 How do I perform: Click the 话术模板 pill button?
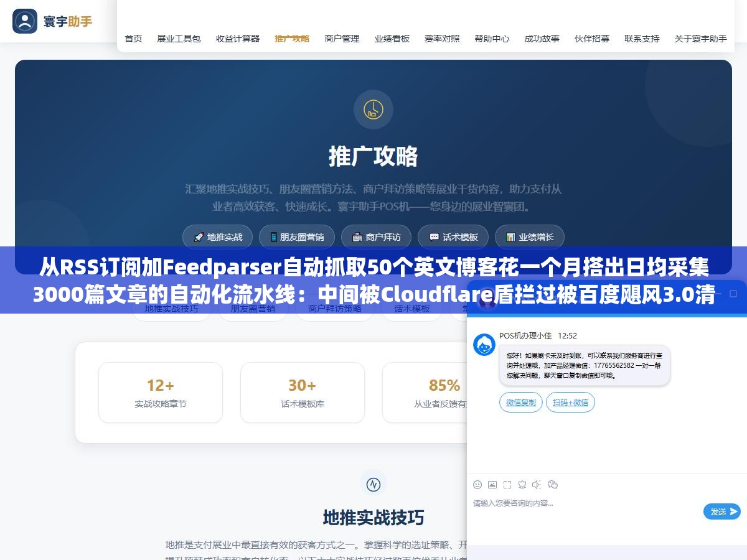click(x=453, y=237)
